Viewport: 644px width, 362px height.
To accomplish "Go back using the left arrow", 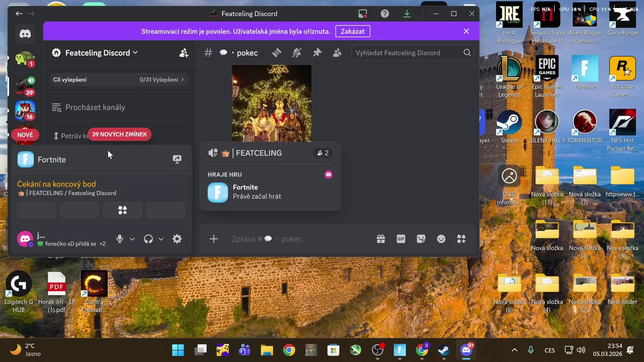I will pyautogui.click(x=19, y=14).
